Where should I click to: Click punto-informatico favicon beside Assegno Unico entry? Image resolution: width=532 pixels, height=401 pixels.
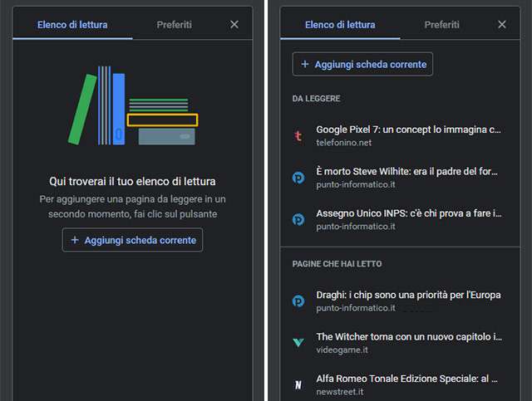coord(298,219)
